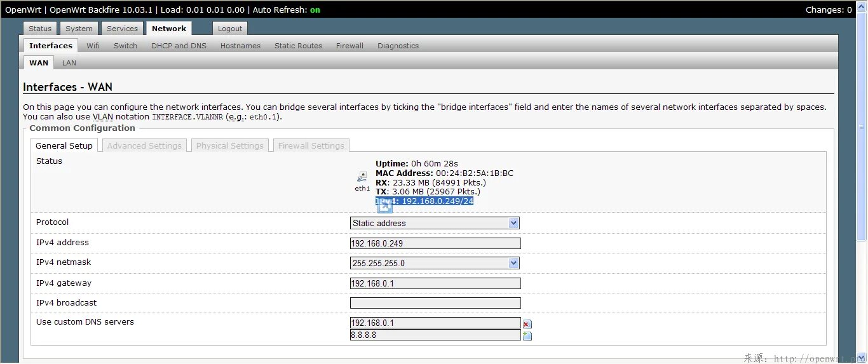The image size is (868, 364).
Task: Switch to the LAN interface tab
Action: [x=69, y=63]
